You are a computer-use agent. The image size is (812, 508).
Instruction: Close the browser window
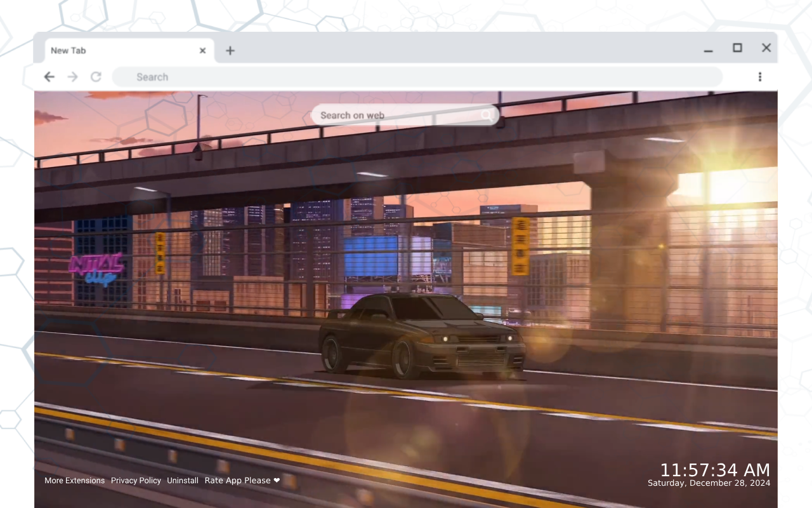tap(766, 48)
